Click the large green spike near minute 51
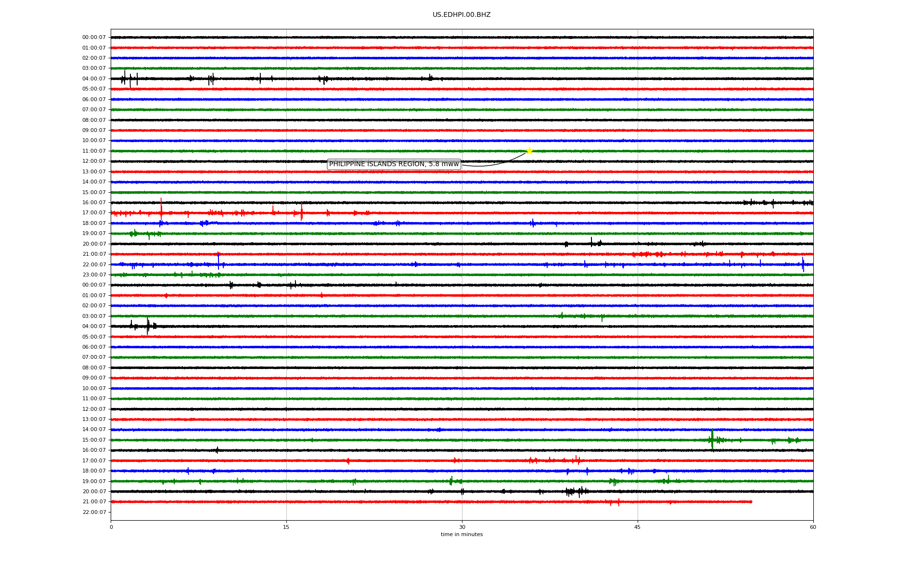924x578 pixels. 712,439
